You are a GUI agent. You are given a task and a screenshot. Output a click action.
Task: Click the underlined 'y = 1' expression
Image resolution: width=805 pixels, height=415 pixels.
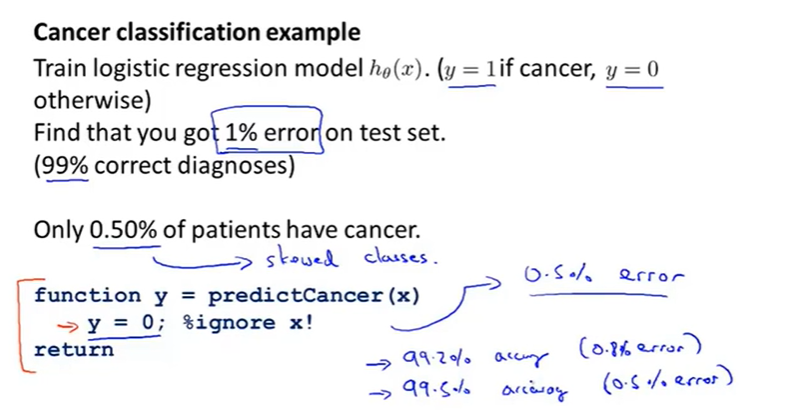click(x=471, y=70)
